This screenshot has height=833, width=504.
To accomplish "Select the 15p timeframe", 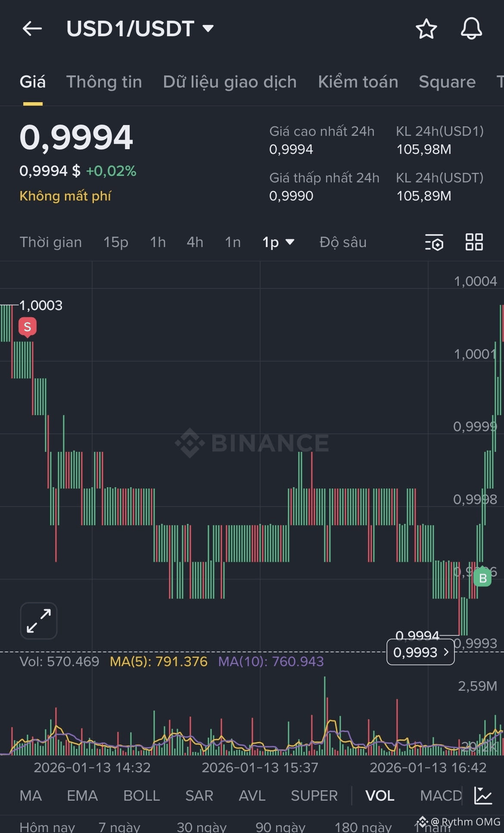I will point(115,242).
